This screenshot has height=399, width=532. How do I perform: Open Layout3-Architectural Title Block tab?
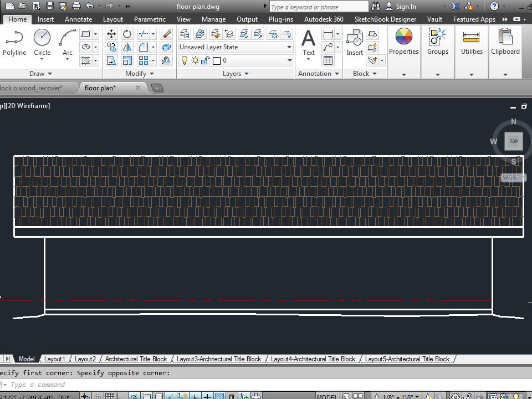point(219,359)
